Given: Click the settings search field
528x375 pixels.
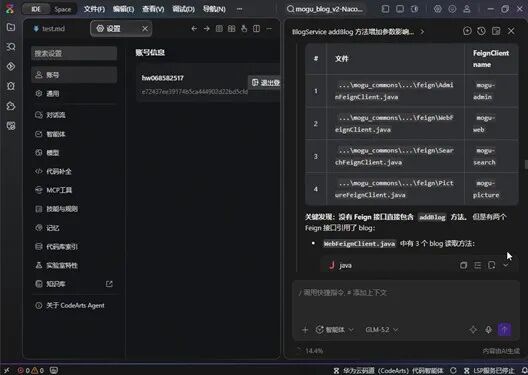Looking at the screenshot, I should [x=74, y=53].
